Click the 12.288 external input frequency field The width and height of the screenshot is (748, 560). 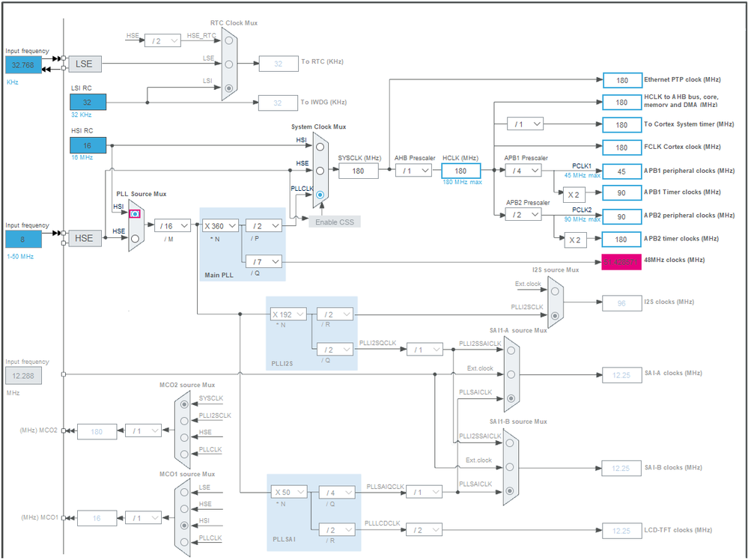23,375
